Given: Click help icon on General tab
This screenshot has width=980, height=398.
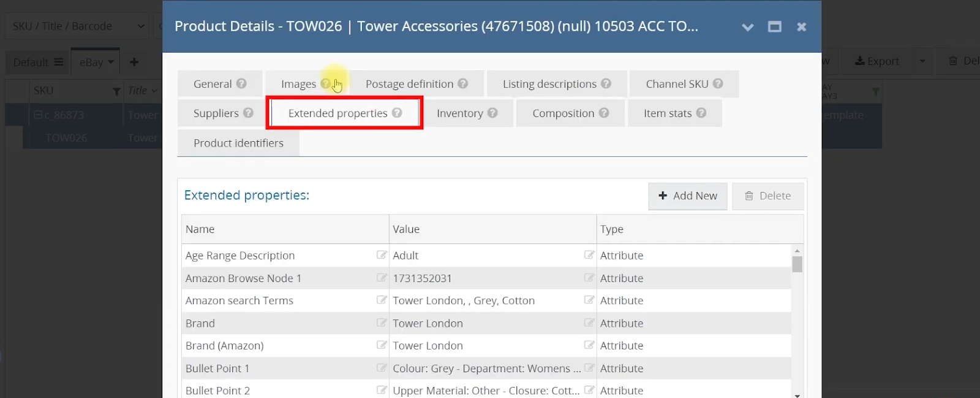Looking at the screenshot, I should click(x=241, y=83).
